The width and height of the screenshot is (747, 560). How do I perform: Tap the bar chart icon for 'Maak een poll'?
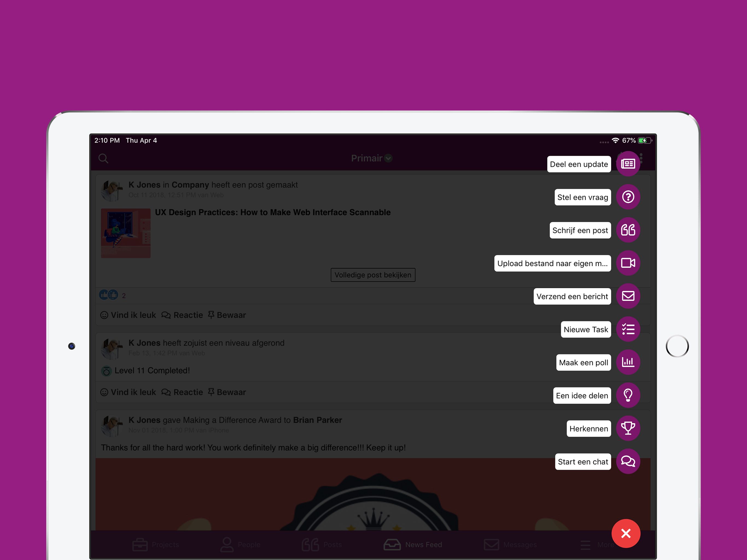click(628, 362)
